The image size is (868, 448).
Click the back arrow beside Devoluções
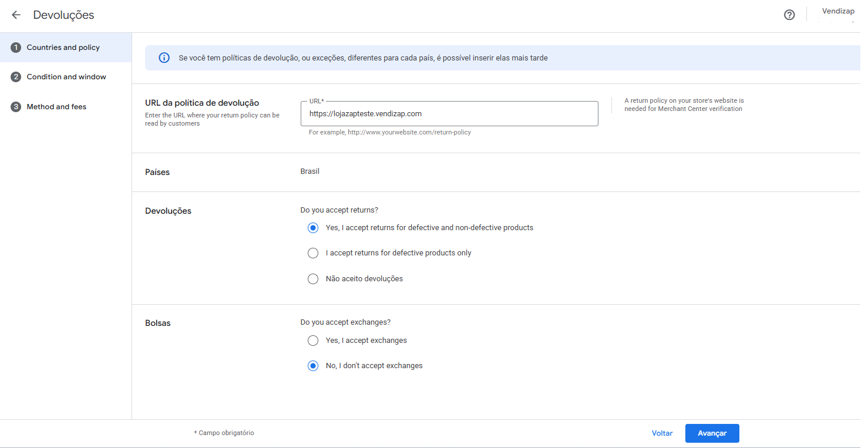(16, 15)
